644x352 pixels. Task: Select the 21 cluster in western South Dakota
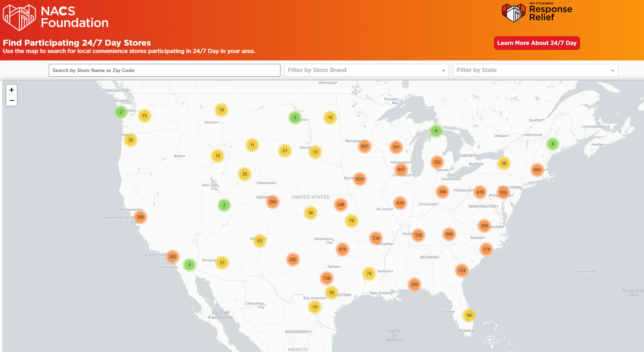click(x=285, y=151)
